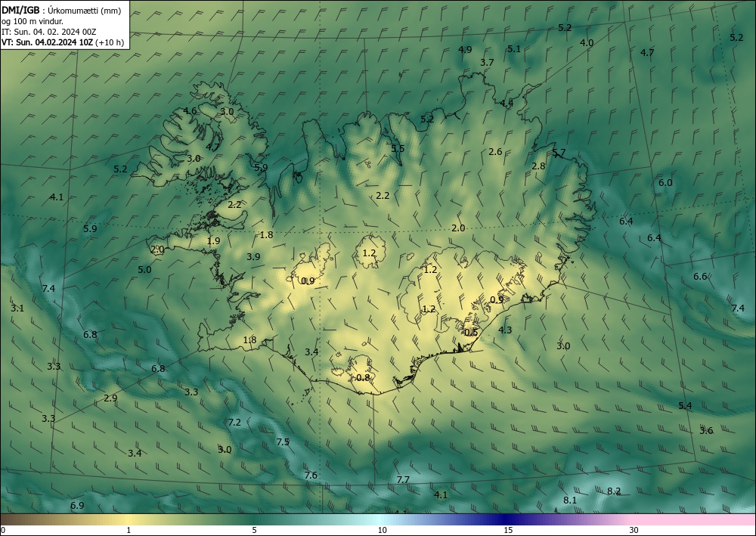The height and width of the screenshot is (536, 756).
Task: Click the title line 'DMI/IGB : Úrkomumætti (mm)'
Action: (61, 11)
